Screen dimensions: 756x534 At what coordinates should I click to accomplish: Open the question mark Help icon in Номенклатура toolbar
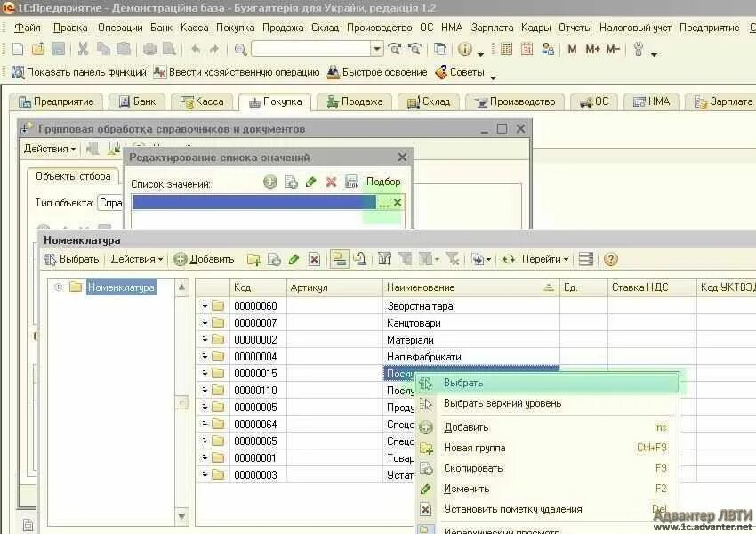pos(610,260)
